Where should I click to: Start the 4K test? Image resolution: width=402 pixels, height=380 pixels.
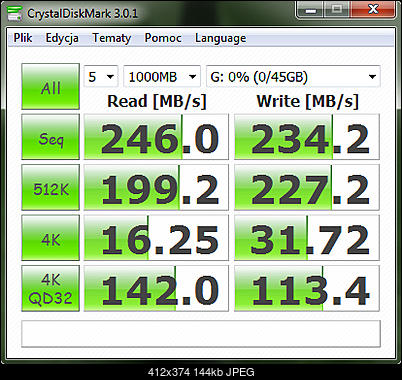click(x=51, y=238)
